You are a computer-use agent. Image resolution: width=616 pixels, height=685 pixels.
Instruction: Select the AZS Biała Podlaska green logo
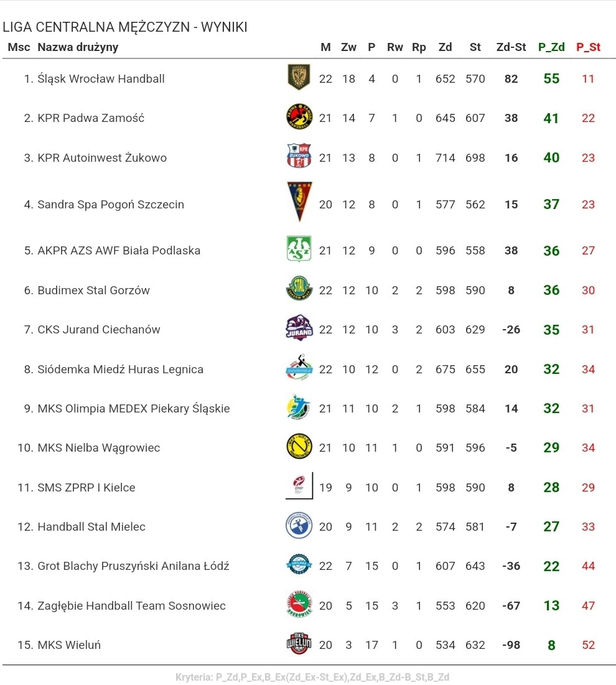tap(299, 249)
